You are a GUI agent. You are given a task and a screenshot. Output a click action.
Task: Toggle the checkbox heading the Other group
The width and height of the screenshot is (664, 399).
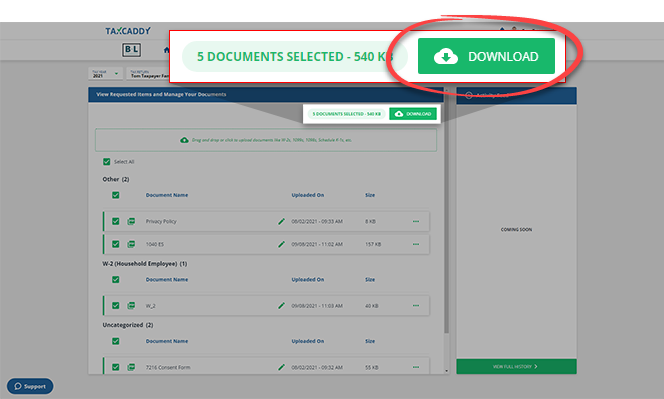click(116, 195)
